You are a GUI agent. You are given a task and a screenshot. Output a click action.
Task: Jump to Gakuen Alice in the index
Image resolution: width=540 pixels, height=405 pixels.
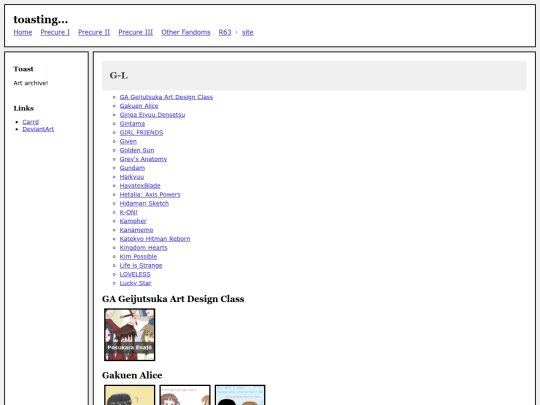[x=139, y=106]
